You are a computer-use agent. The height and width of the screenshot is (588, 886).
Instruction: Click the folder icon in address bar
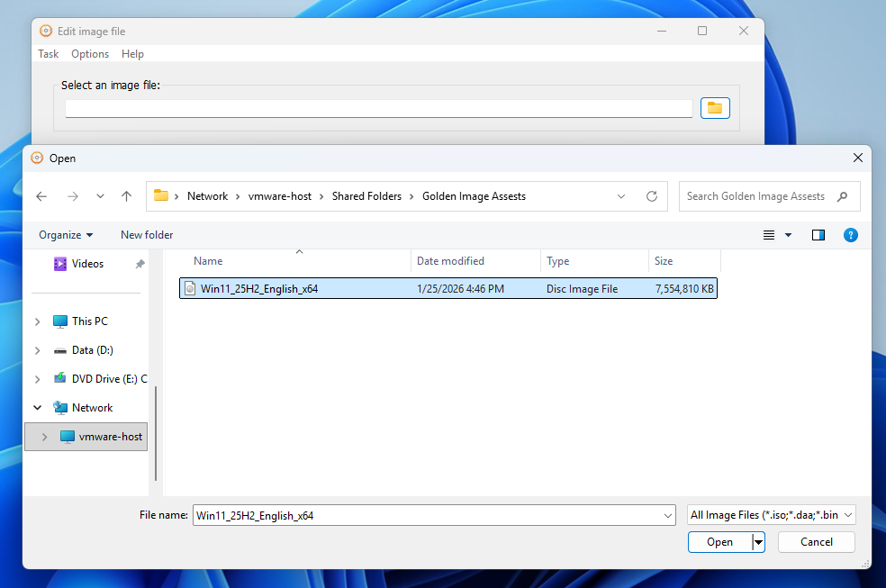[161, 195]
